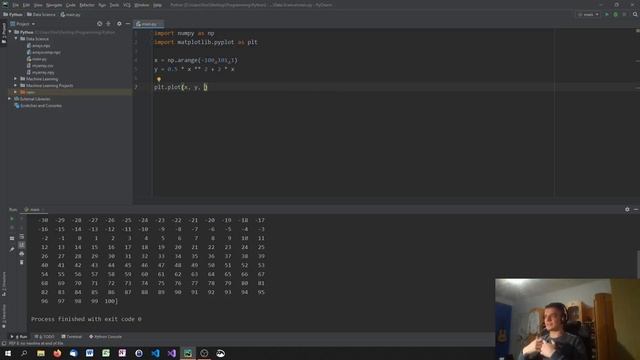The width and height of the screenshot is (640, 360).
Task: Expand External Libraries node
Action: [10, 99]
